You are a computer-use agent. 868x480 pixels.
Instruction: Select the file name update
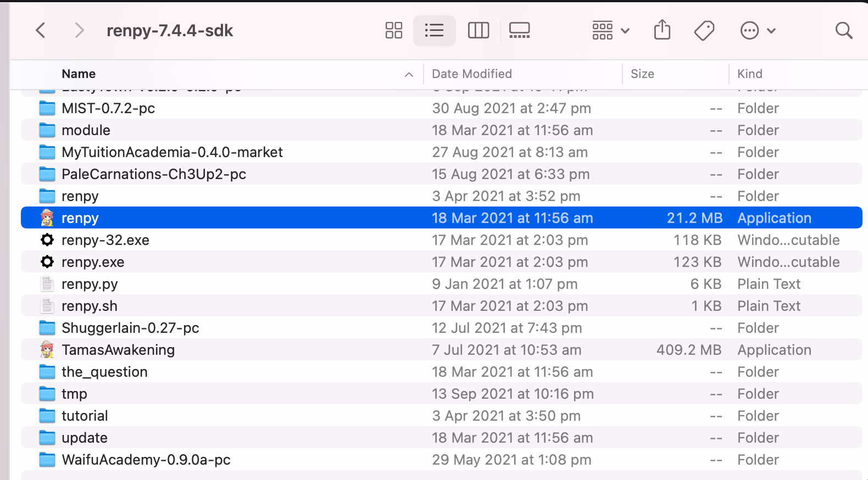85,438
